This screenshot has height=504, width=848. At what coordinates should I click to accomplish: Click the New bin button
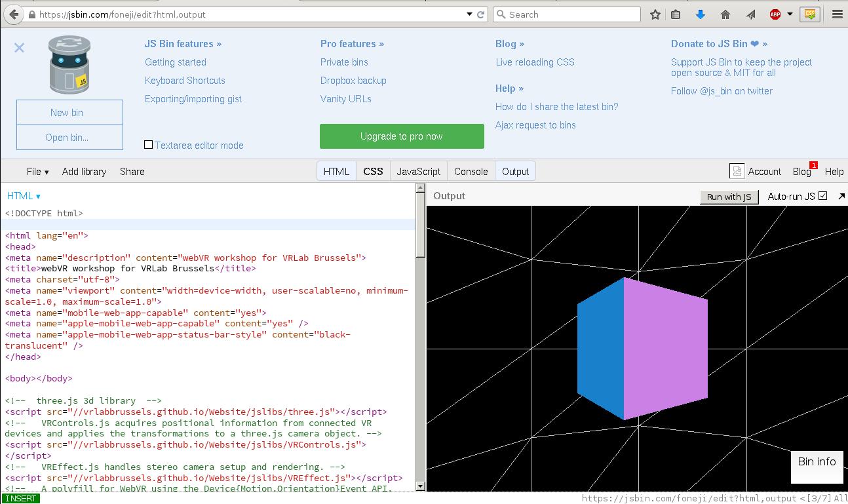(69, 112)
